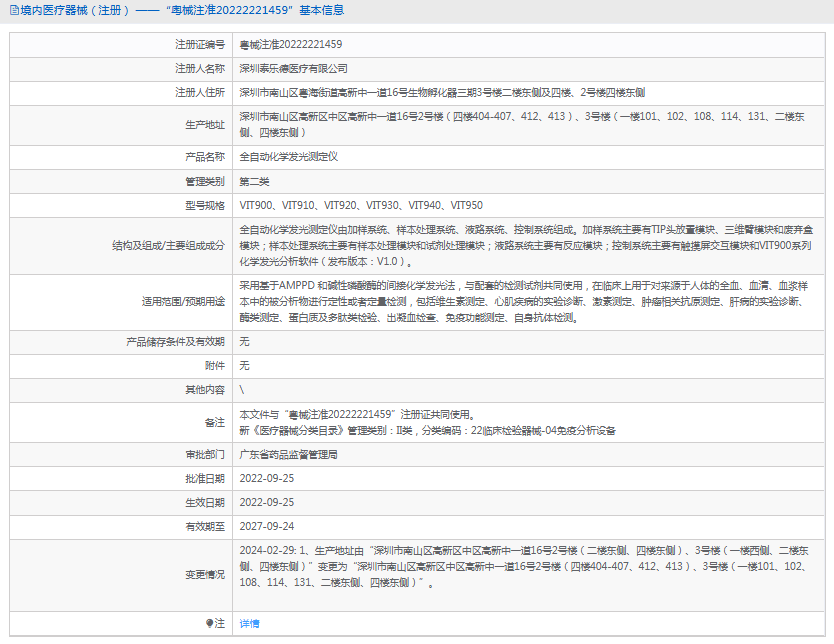Click the 批准日期 label

[205, 479]
